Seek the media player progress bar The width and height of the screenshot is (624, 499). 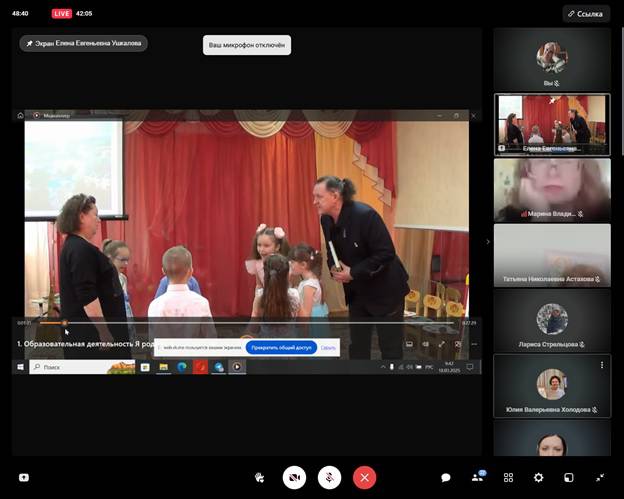tap(247, 323)
